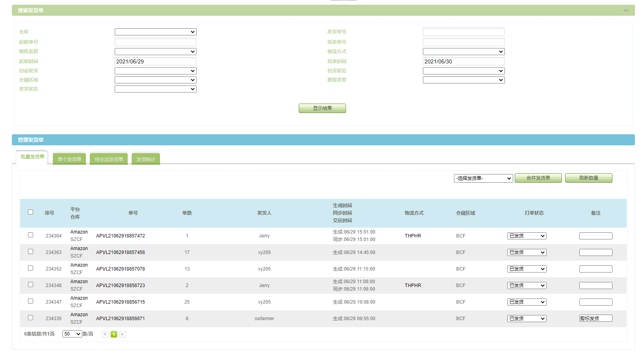Screen dimensions: 644x356
Task: Open the items-per-page dropdown showing 50
Action: pos(72,334)
